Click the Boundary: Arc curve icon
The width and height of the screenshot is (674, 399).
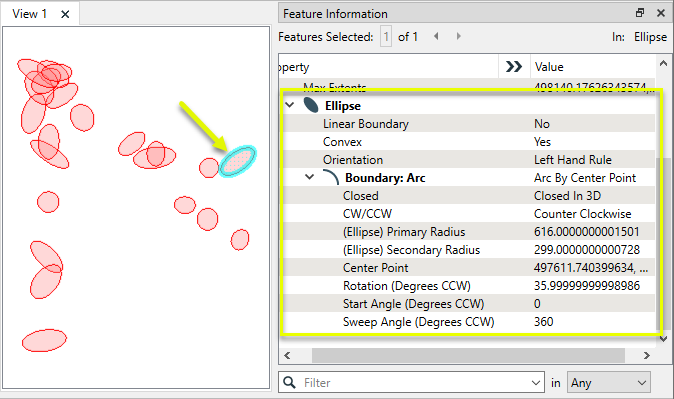click(331, 178)
